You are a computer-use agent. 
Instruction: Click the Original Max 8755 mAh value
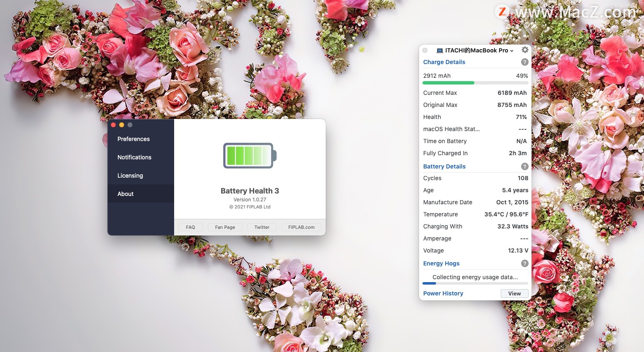512,105
